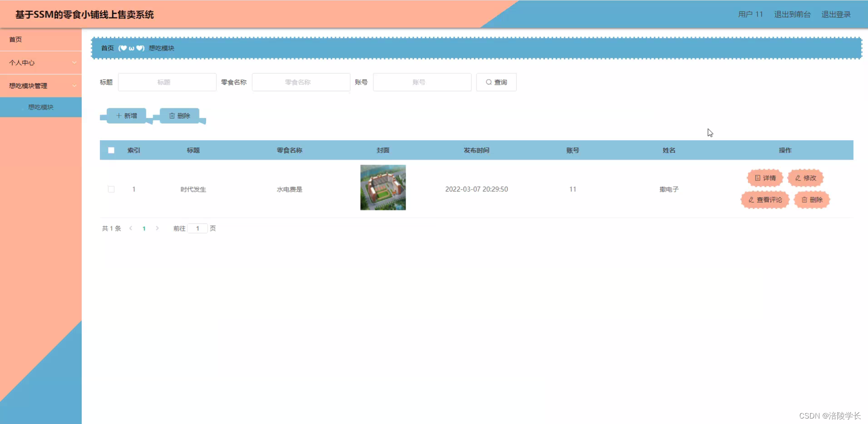Click the search icon in the 查询 button

pos(489,82)
